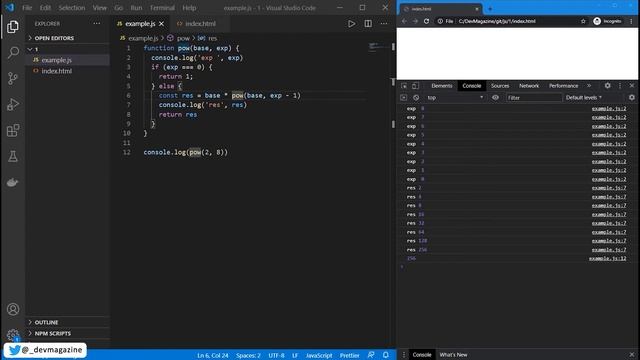Screen dimensions: 640x360
Task: Open Explorer panel More Actions ellipsis
Action: tap(97, 24)
